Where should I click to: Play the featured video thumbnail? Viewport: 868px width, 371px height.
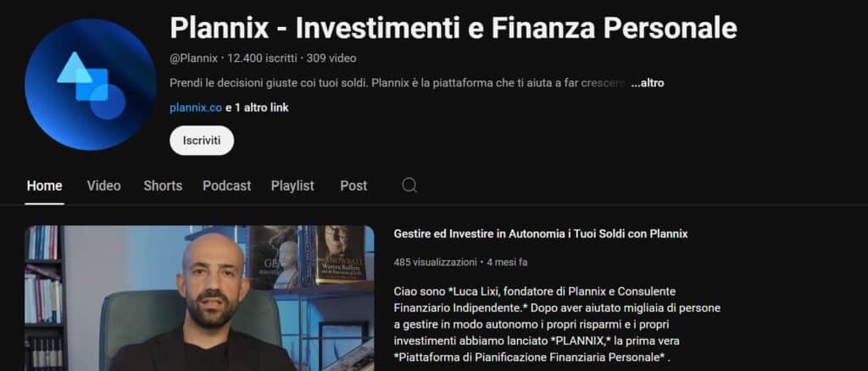coord(199,298)
